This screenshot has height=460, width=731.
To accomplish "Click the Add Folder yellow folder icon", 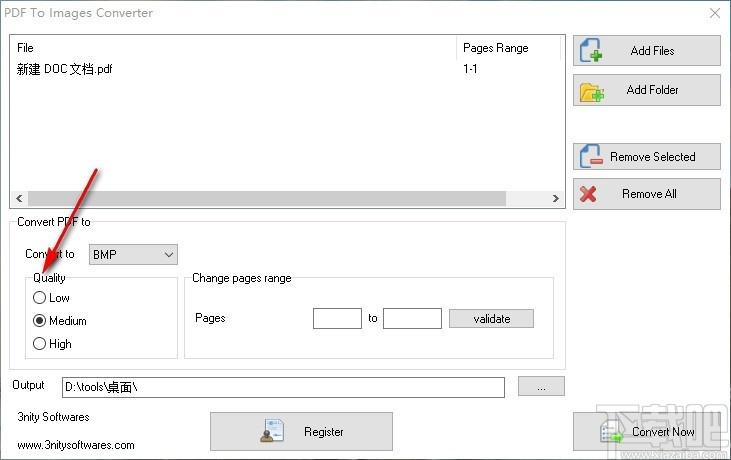I will [x=592, y=92].
